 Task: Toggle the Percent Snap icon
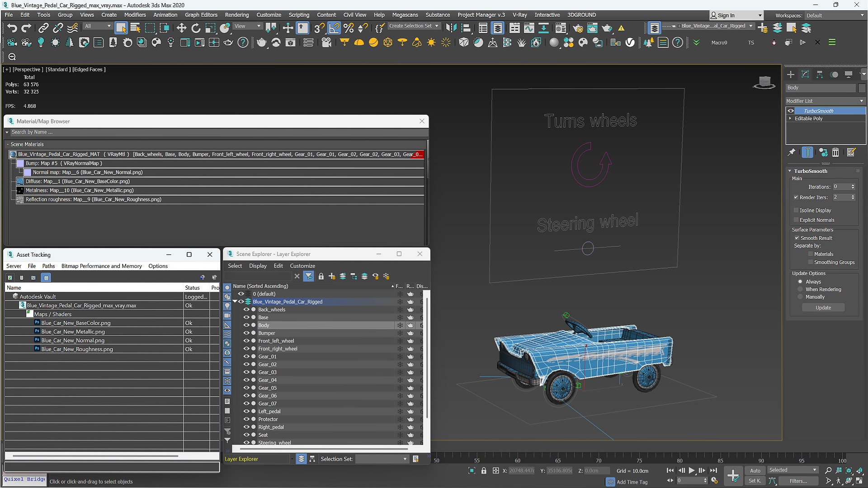[x=349, y=28]
